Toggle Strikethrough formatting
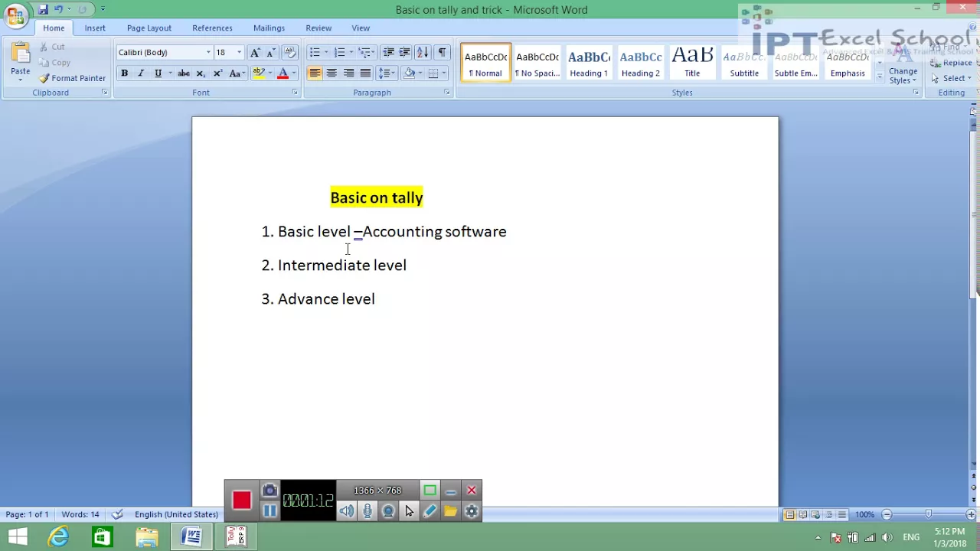 click(x=184, y=73)
